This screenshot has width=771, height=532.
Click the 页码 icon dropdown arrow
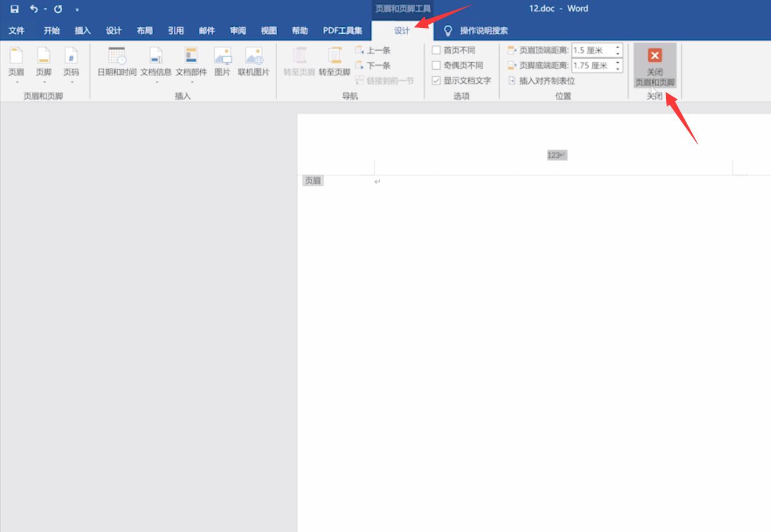pyautogui.click(x=71, y=82)
